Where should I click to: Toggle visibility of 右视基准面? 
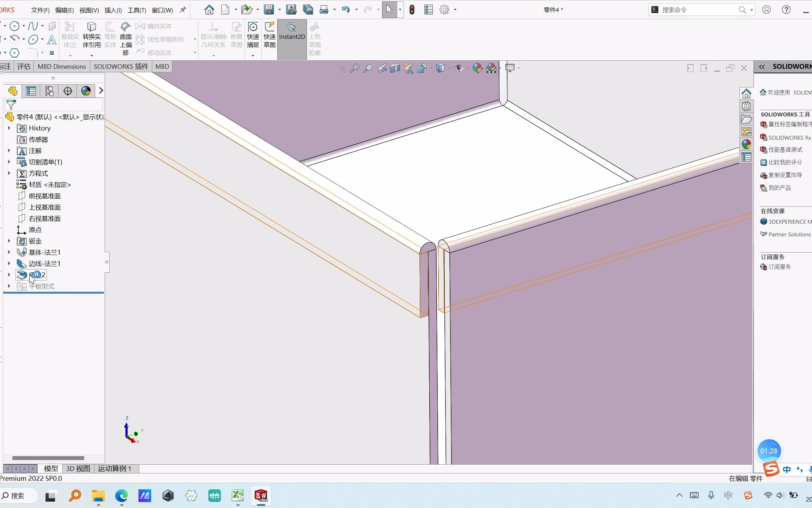[44, 218]
